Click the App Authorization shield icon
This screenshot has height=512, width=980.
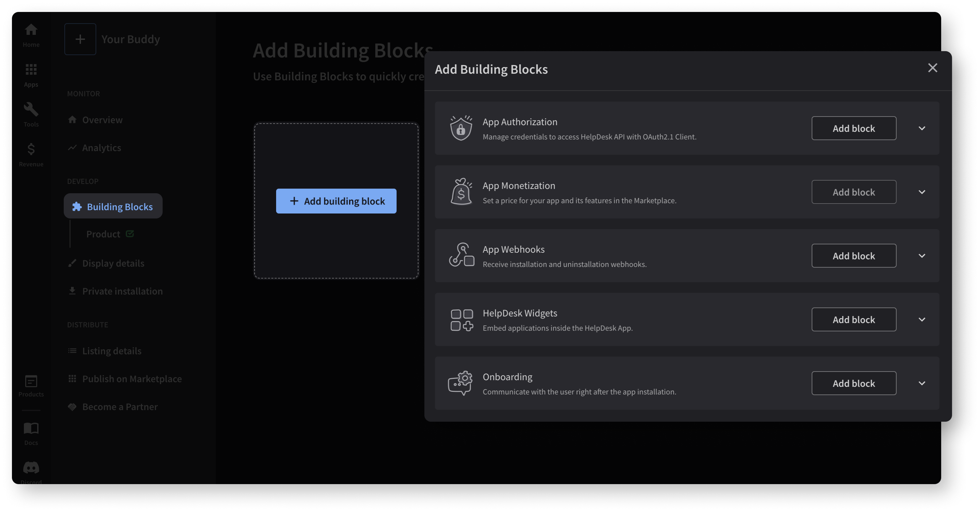point(461,128)
